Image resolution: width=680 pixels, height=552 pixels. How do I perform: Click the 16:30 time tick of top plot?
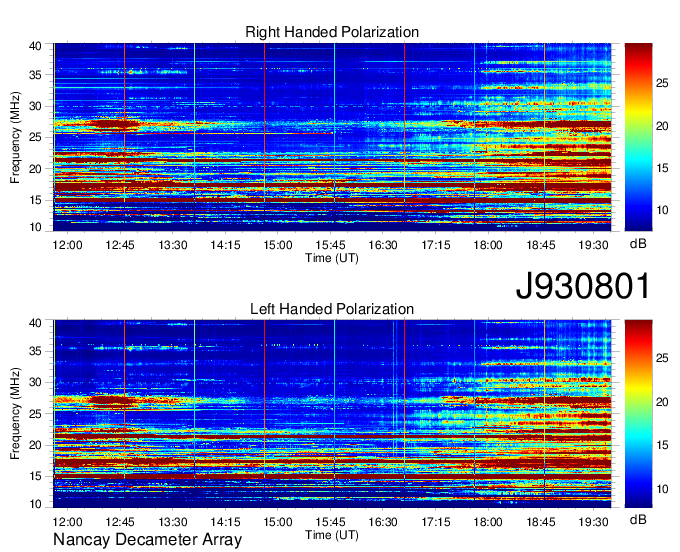[383, 245]
